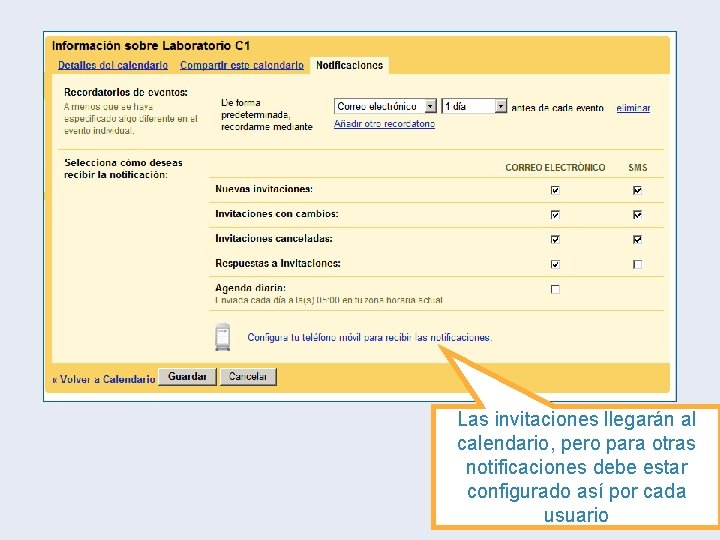The height and width of the screenshot is (540, 720).
Task: Enable SMS checkbox for Respuestas a invitaciones
Action: (x=637, y=264)
